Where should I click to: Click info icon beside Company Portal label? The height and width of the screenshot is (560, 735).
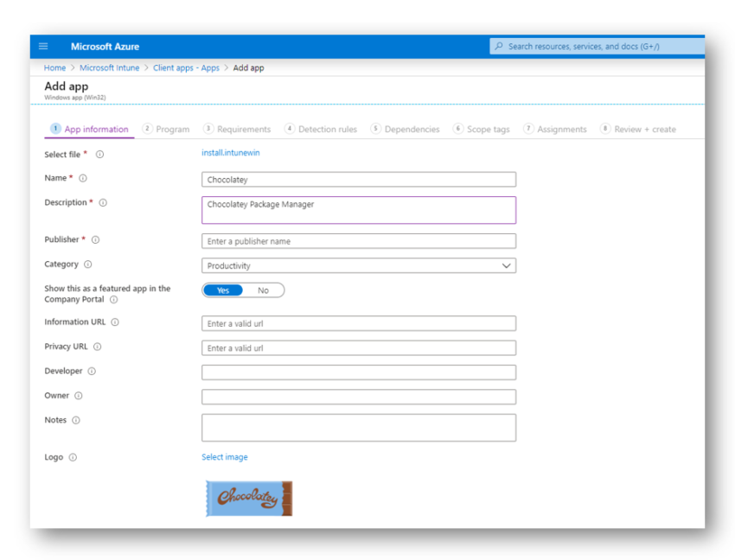(114, 300)
